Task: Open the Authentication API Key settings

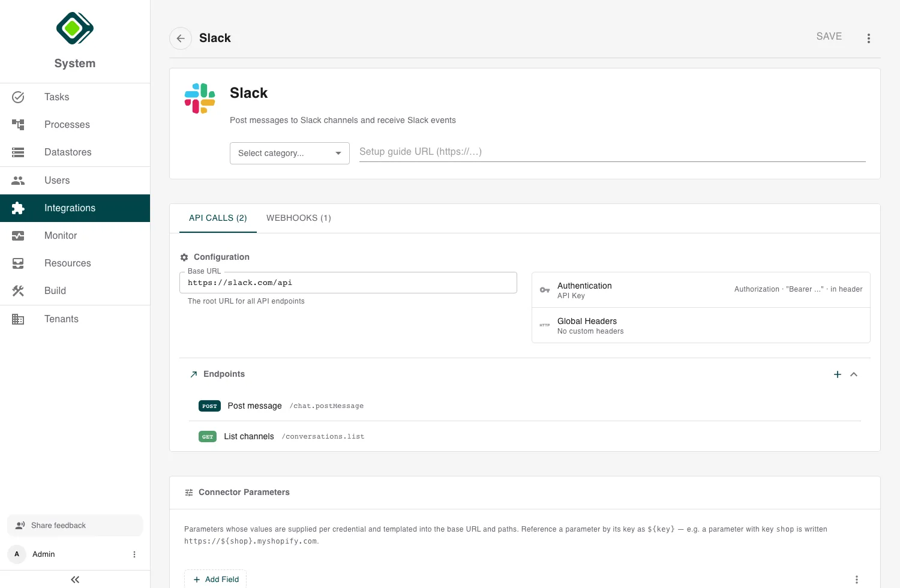Action: [x=701, y=290]
